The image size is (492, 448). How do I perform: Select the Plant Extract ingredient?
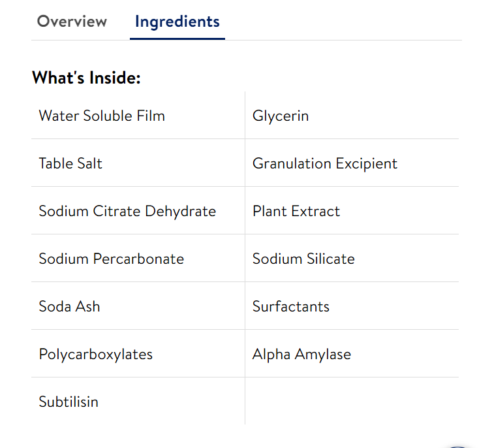[296, 211]
